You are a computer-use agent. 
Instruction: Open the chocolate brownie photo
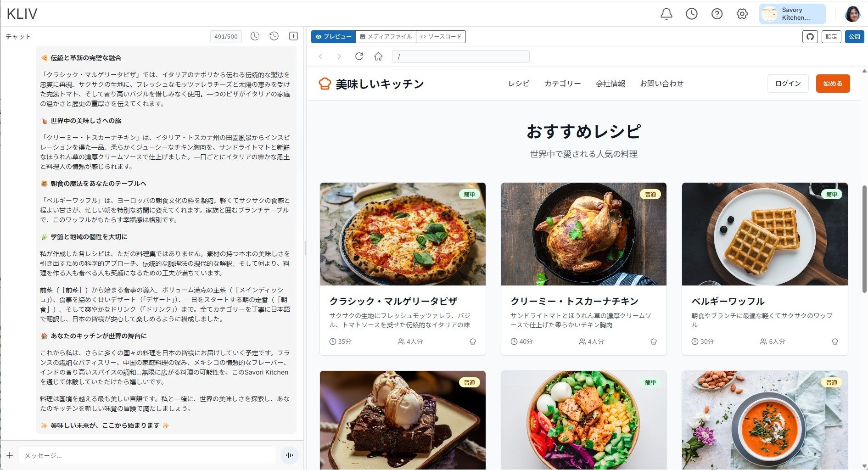click(x=403, y=420)
